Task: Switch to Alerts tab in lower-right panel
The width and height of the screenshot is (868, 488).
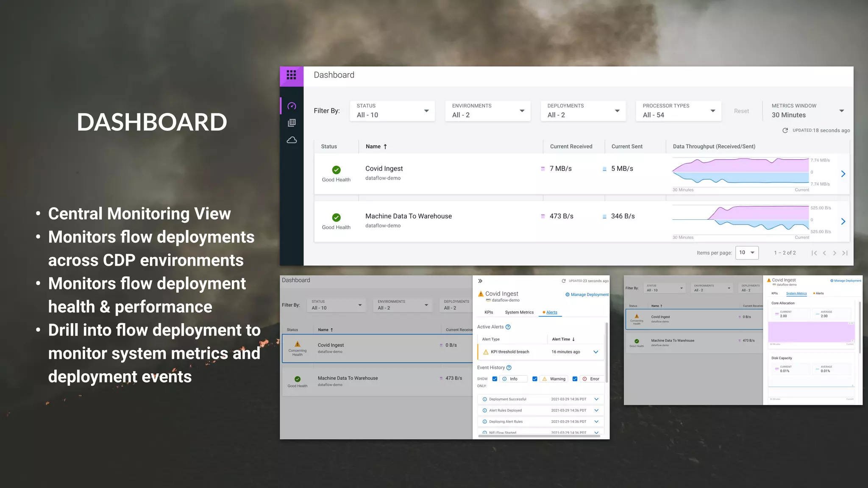Action: 818,293
